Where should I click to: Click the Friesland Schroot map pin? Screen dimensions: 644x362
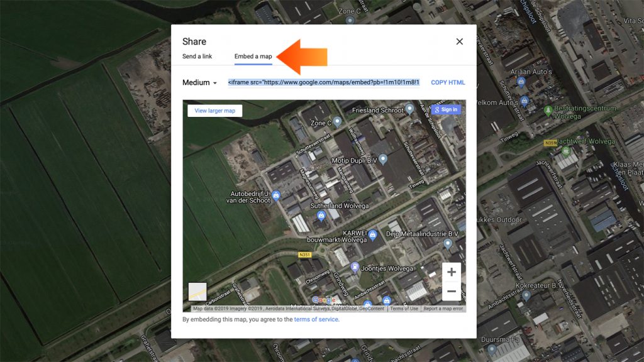pos(409,109)
